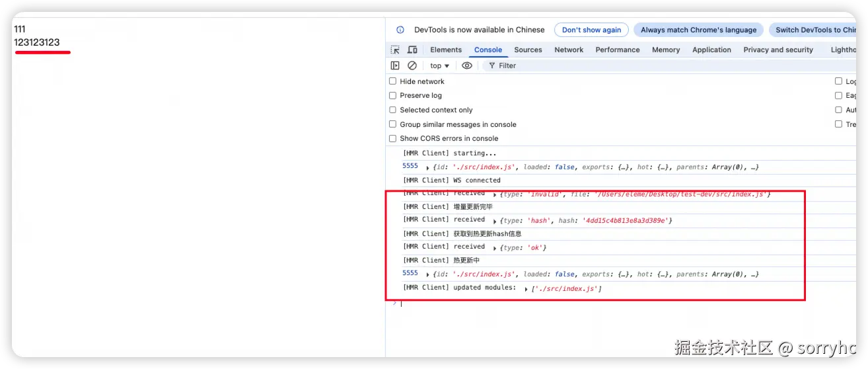Click the '123123123' text on the page
This screenshot has height=369, width=868.
pyautogui.click(x=37, y=42)
